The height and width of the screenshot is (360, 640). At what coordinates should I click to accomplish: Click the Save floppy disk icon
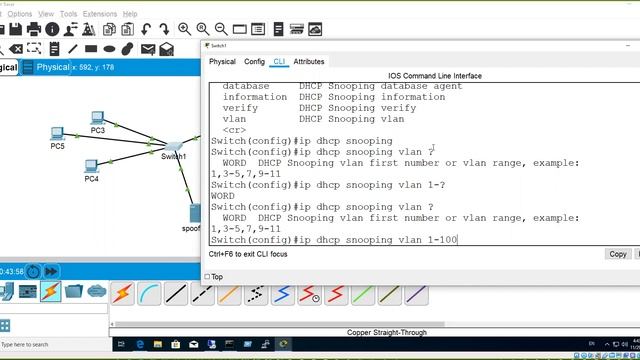pyautogui.click(x=16, y=29)
